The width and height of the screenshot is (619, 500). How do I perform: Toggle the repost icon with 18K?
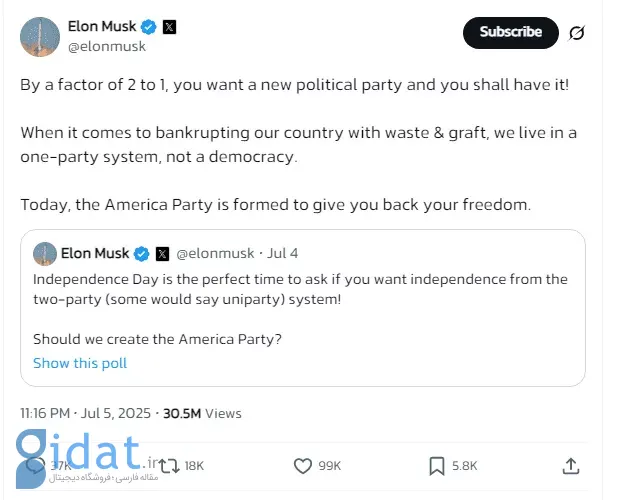click(x=169, y=466)
